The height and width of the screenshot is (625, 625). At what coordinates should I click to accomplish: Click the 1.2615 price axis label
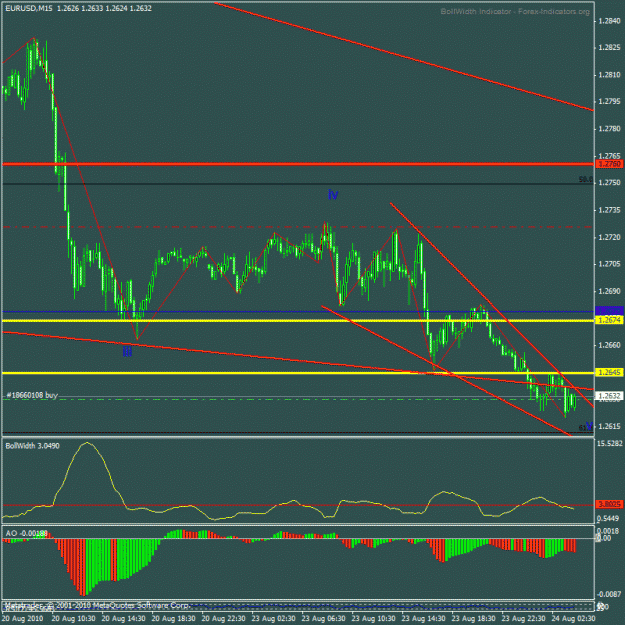click(x=609, y=426)
